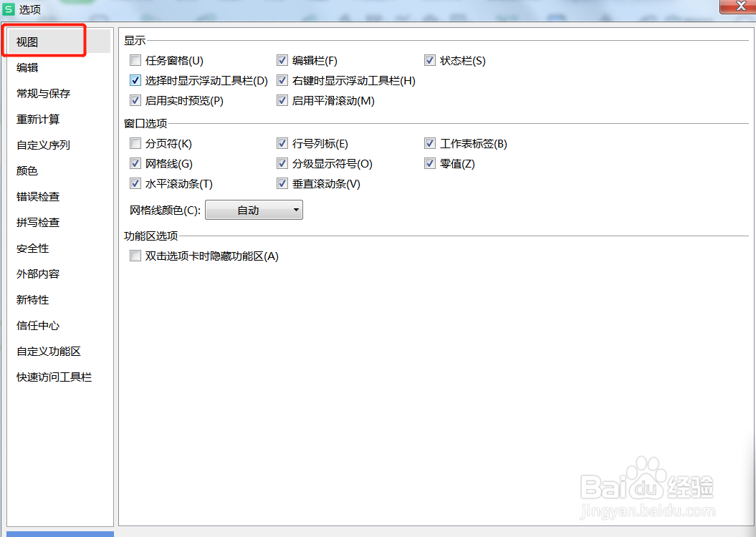
Task: Toggle 分级显示符号(O) option
Action: [282, 163]
